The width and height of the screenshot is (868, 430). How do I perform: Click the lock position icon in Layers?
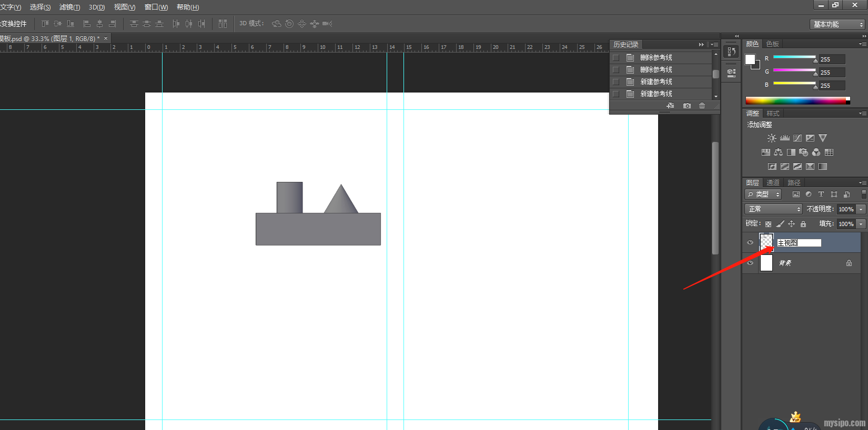[791, 224]
